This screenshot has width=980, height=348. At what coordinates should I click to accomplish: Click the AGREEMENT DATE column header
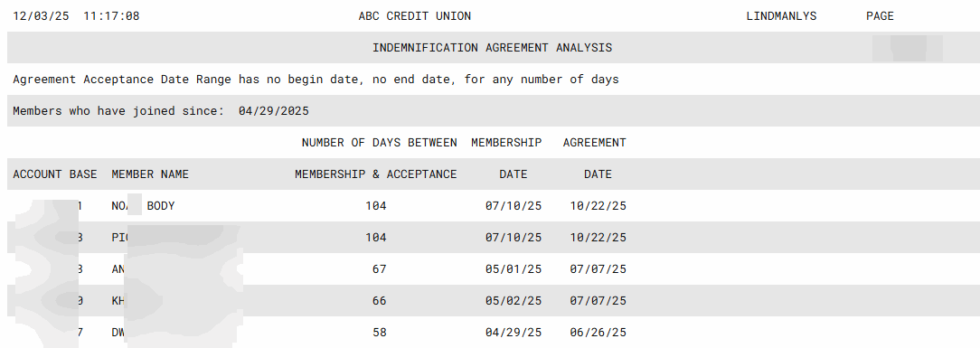(594, 158)
